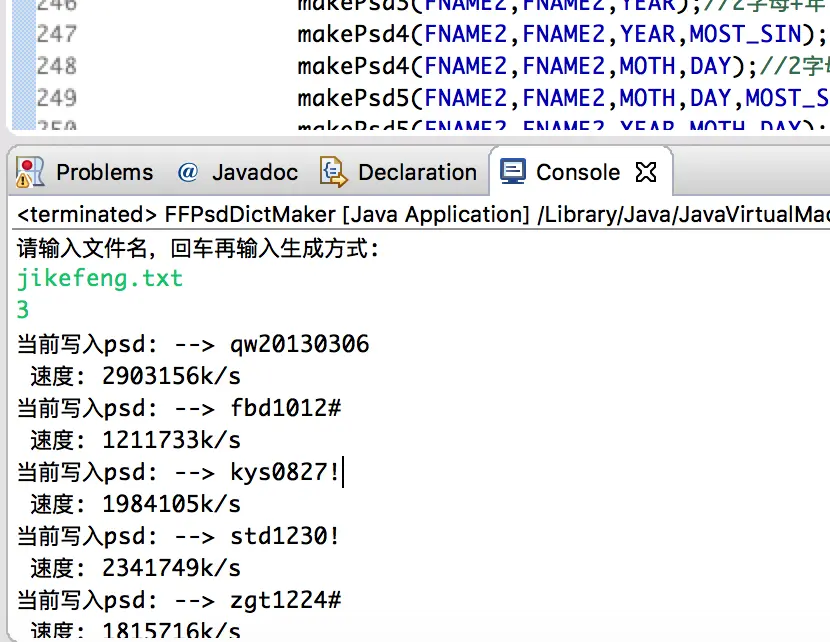Click the jikefeng.txt input text

pyautogui.click(x=100, y=278)
